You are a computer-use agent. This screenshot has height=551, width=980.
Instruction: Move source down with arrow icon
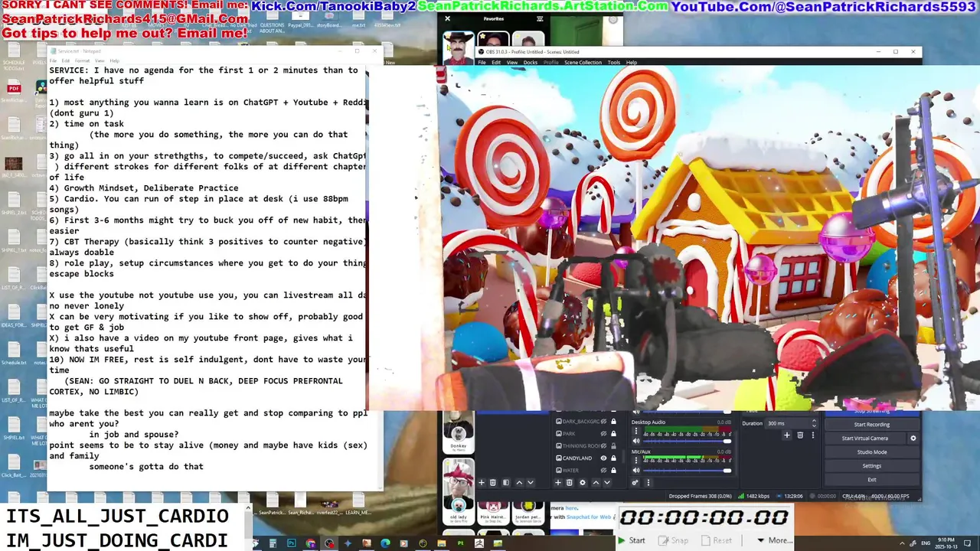tap(607, 483)
